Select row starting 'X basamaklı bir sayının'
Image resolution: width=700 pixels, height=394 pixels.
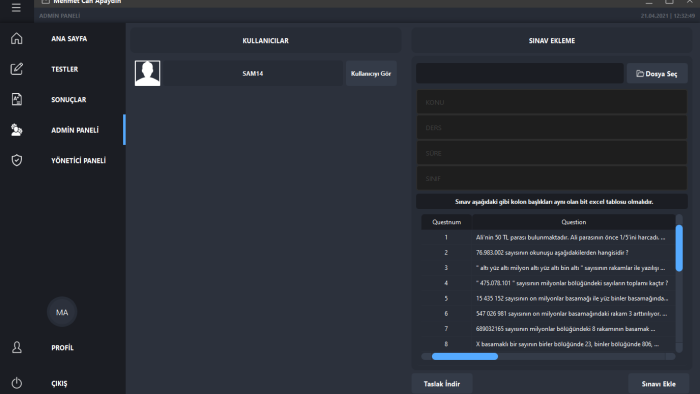(x=548, y=344)
